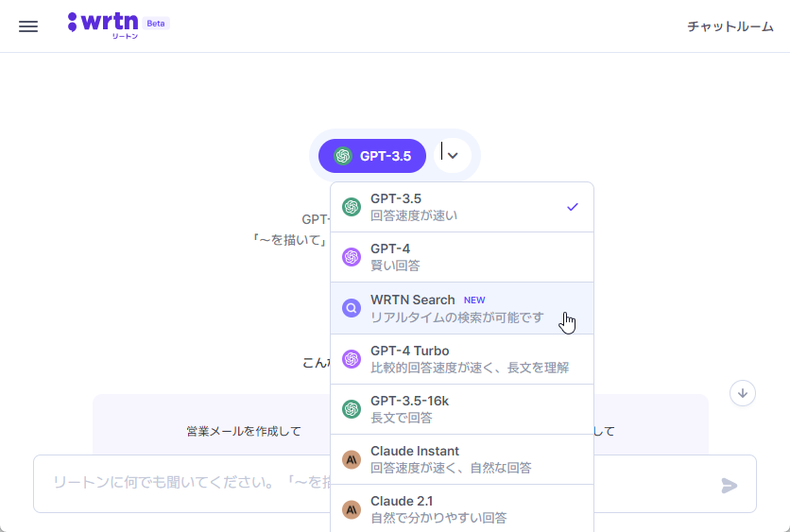Click 回答速度が速く、自然な回答 text

(x=451, y=468)
